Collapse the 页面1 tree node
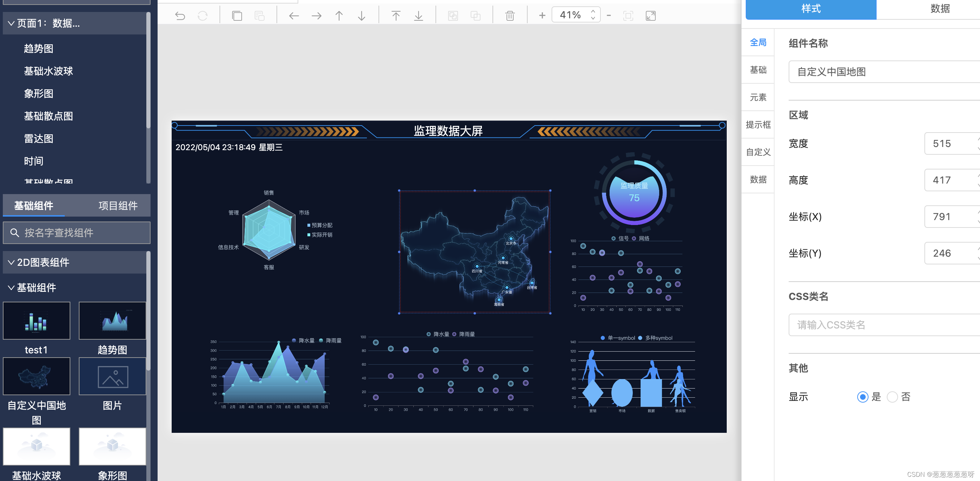980x481 pixels. pyautogui.click(x=11, y=24)
